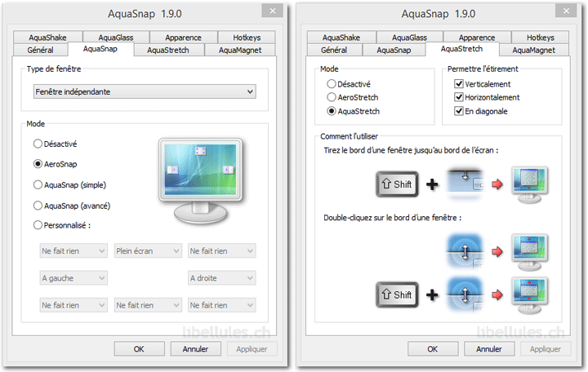588x372 pixels.
Task: Close the left AquaSnap 1.9.0 window
Action: pos(273,11)
